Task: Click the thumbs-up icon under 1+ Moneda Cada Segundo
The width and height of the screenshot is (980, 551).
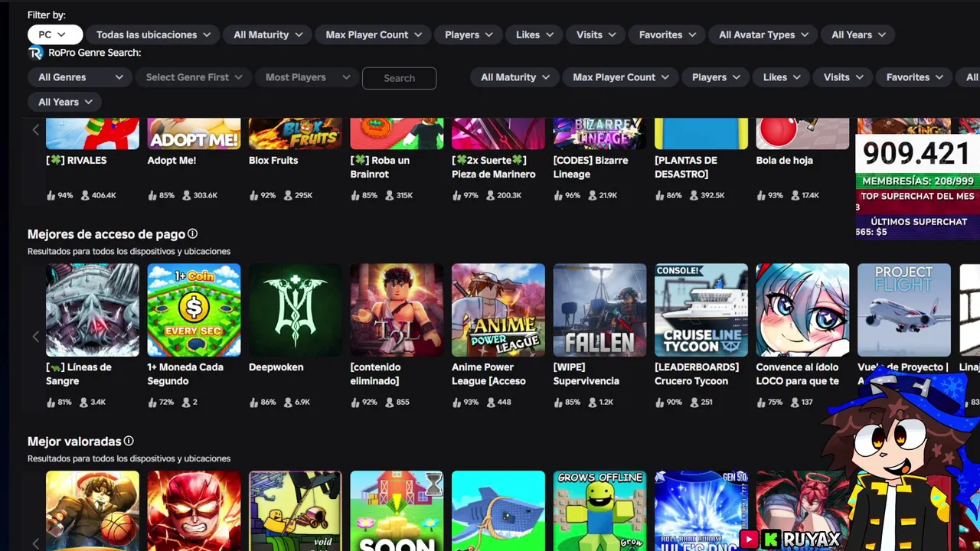Action: pos(152,402)
